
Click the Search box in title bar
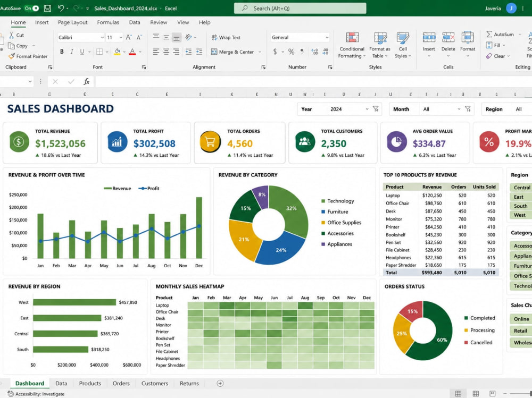coord(300,8)
